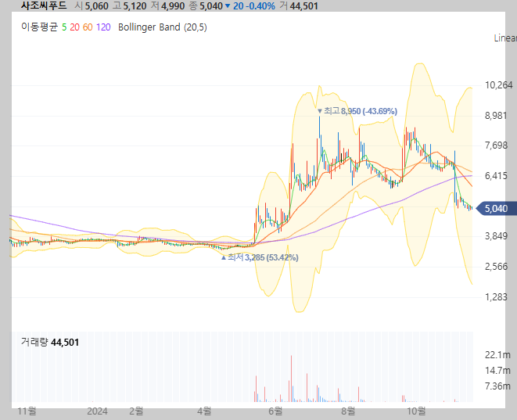Select the 20-day moving average legend
Screen dimensions: 517x420
pos(74,27)
